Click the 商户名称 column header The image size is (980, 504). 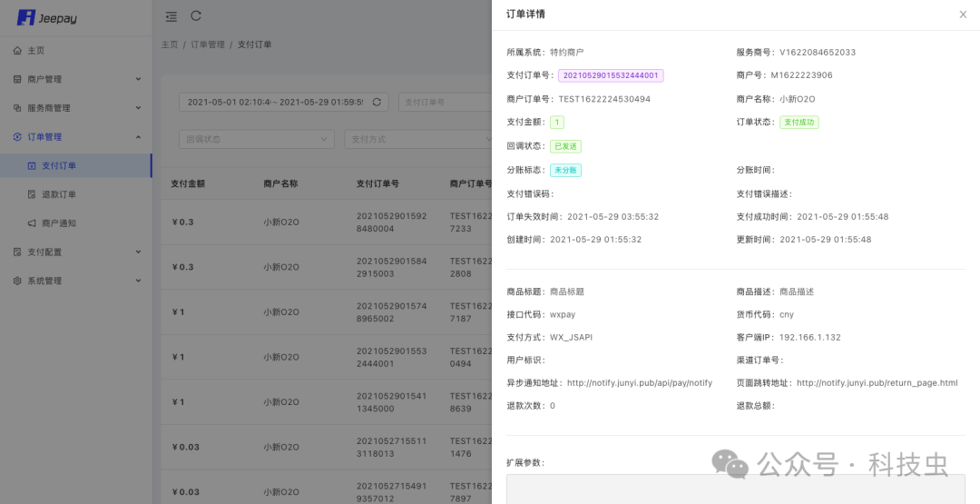[x=280, y=183]
